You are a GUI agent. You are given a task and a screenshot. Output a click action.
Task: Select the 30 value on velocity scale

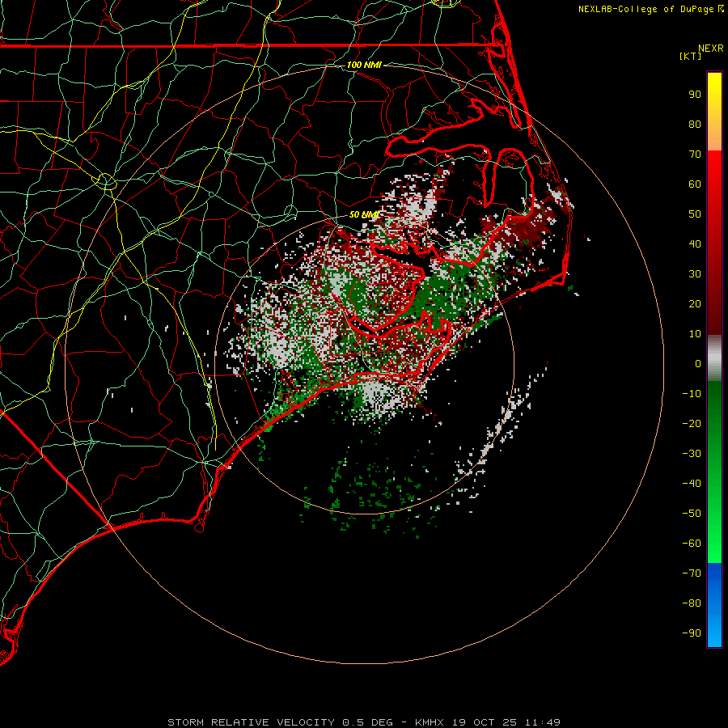695,274
